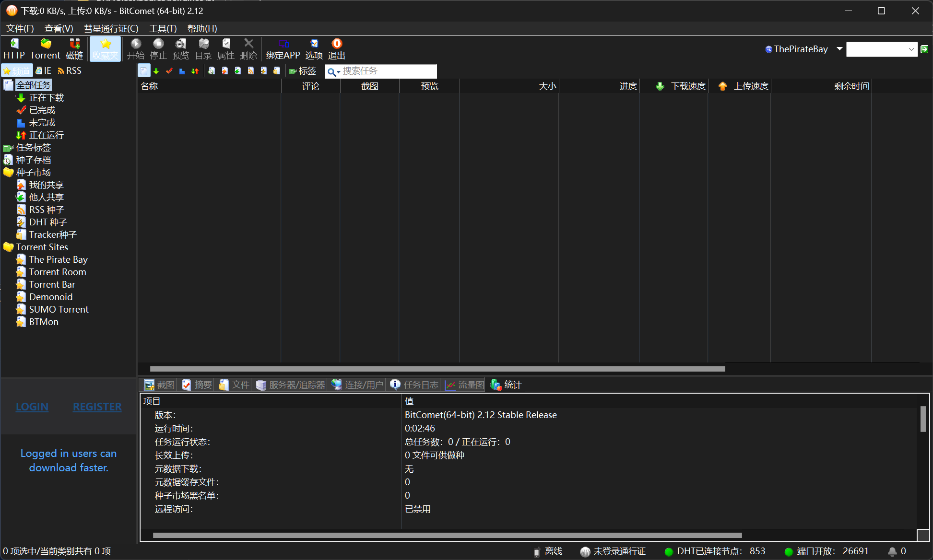933x560 pixels.
Task: Toggle the 离线 offline status indicator
Action: 548,551
